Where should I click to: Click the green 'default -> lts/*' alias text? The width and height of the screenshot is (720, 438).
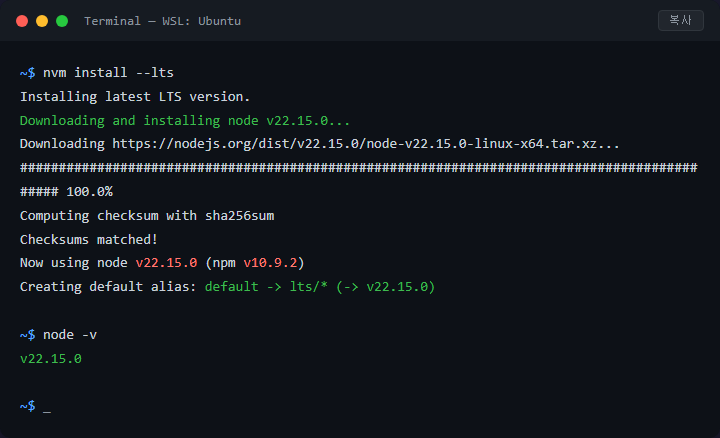[x=266, y=286]
